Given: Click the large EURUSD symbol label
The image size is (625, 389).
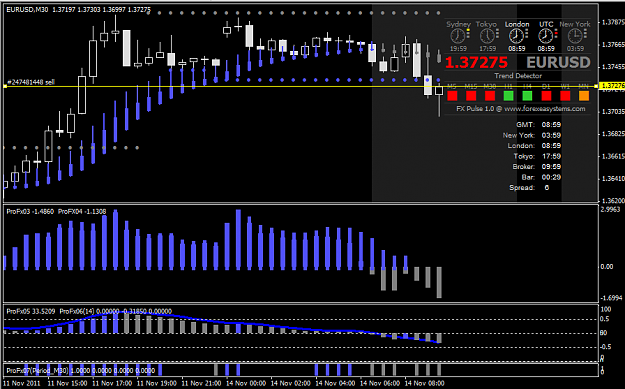Looking at the screenshot, I should pyautogui.click(x=558, y=63).
